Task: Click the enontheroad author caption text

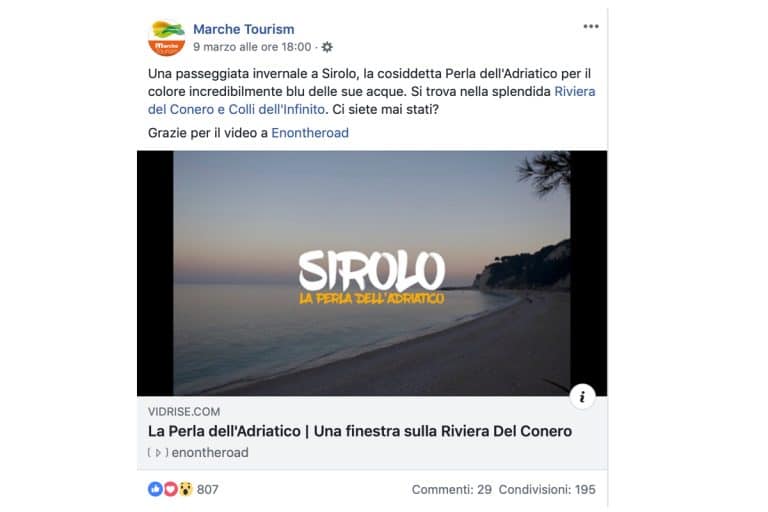Action: (210, 453)
